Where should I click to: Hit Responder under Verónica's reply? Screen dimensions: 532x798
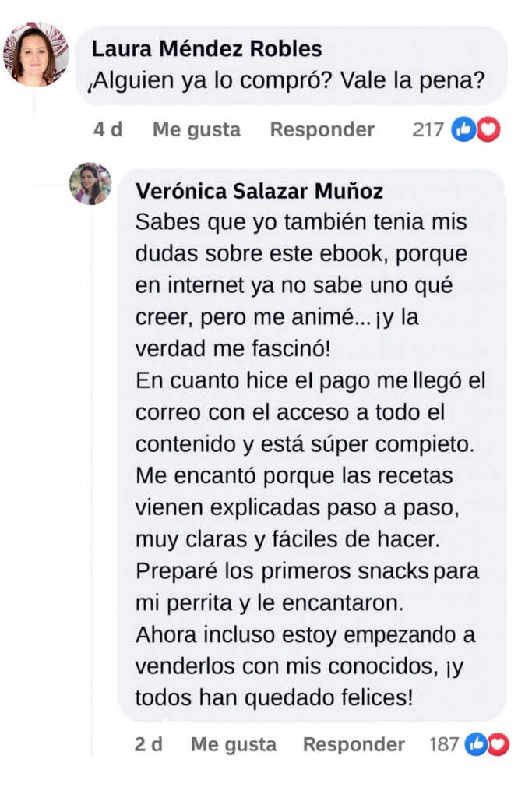(354, 744)
